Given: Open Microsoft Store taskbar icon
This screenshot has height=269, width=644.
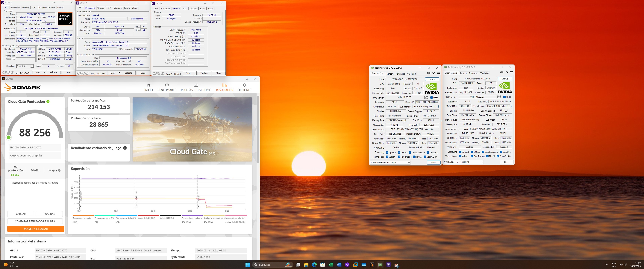Looking at the screenshot, I should pyautogui.click(x=322, y=265).
